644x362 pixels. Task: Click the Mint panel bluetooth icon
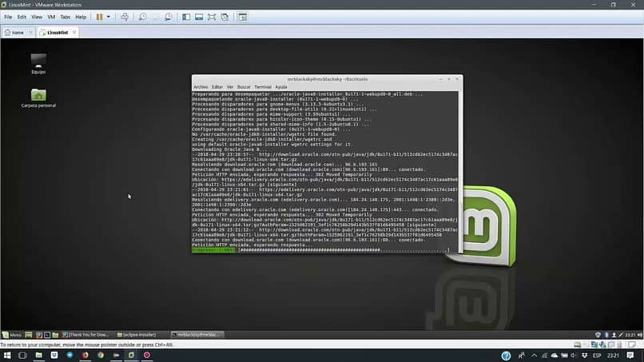[606, 335]
